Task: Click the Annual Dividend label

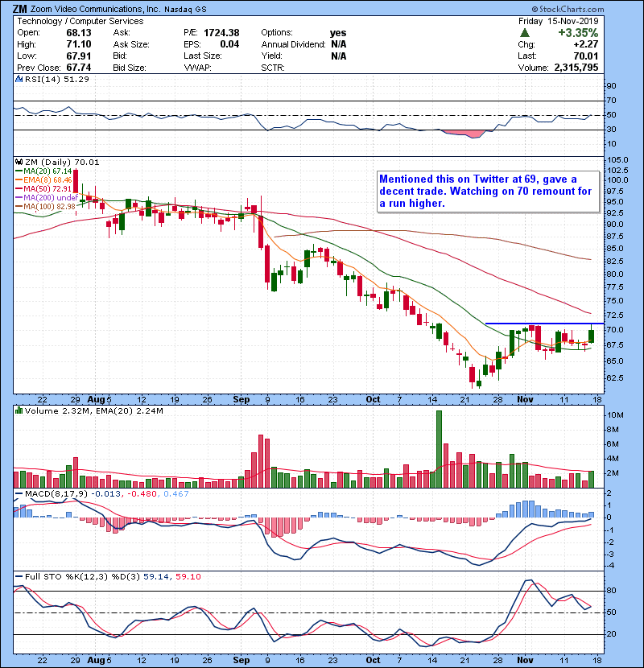Action: 293,44
